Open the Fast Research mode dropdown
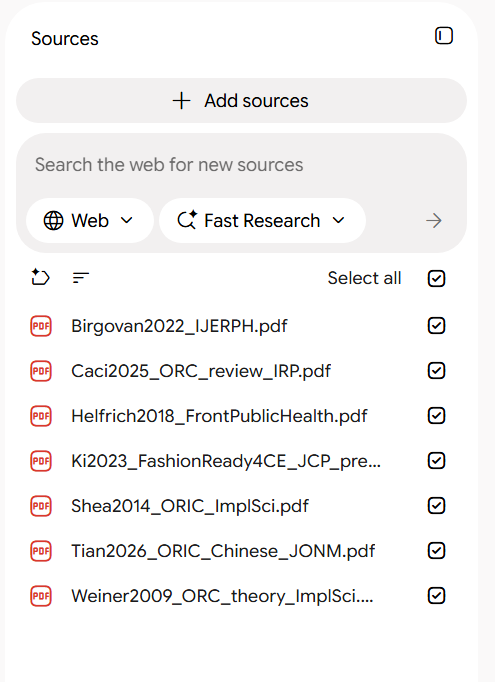The height and width of the screenshot is (682, 495). pos(262,221)
